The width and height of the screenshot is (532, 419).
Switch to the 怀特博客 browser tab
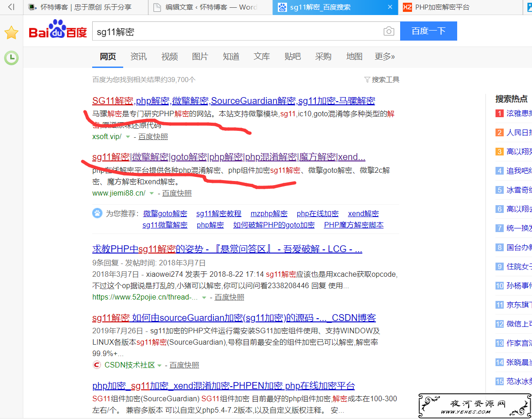tap(85, 7)
